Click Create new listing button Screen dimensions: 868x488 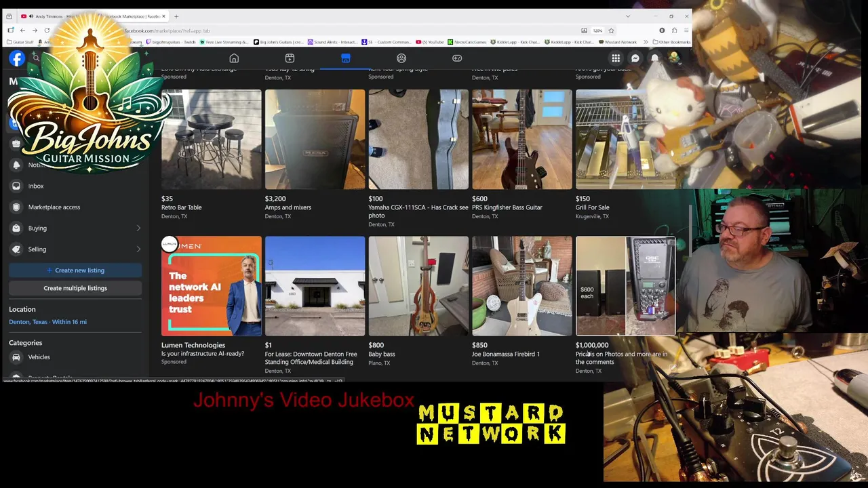coord(75,270)
